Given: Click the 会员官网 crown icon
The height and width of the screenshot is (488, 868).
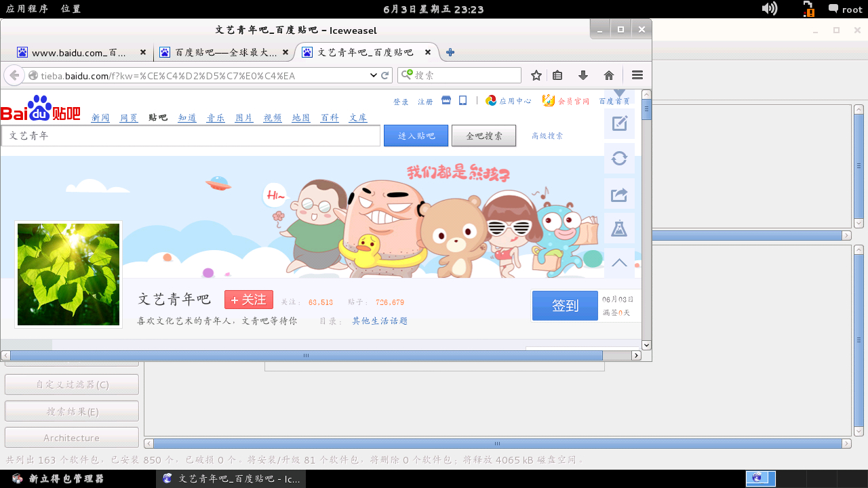Looking at the screenshot, I should 549,101.
